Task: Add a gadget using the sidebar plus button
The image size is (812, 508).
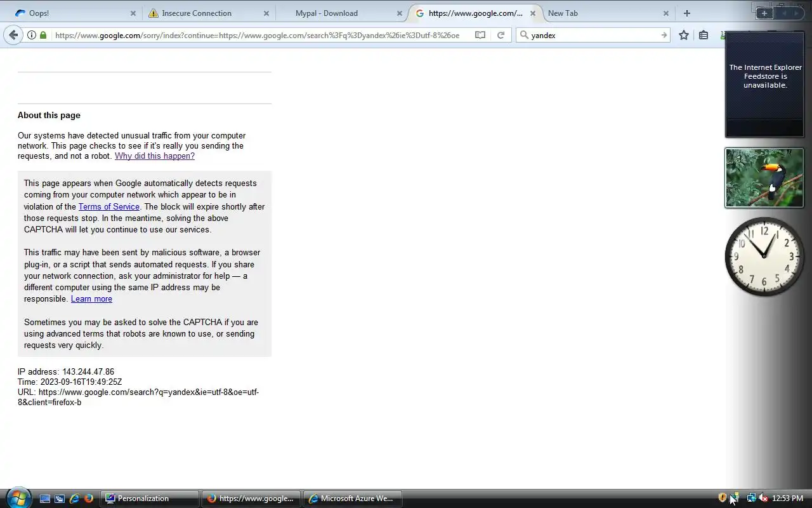Action: [x=764, y=13]
